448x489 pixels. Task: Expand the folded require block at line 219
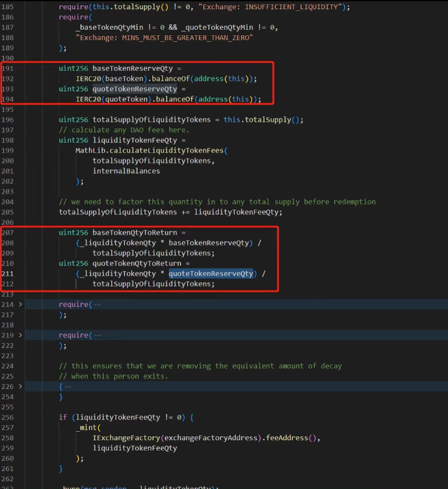(x=20, y=335)
